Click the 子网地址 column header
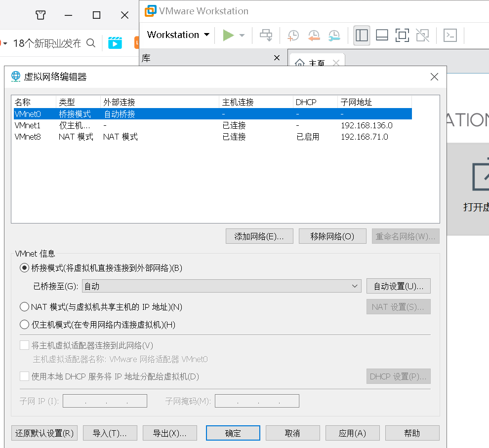The width and height of the screenshot is (489, 448). pos(374,102)
